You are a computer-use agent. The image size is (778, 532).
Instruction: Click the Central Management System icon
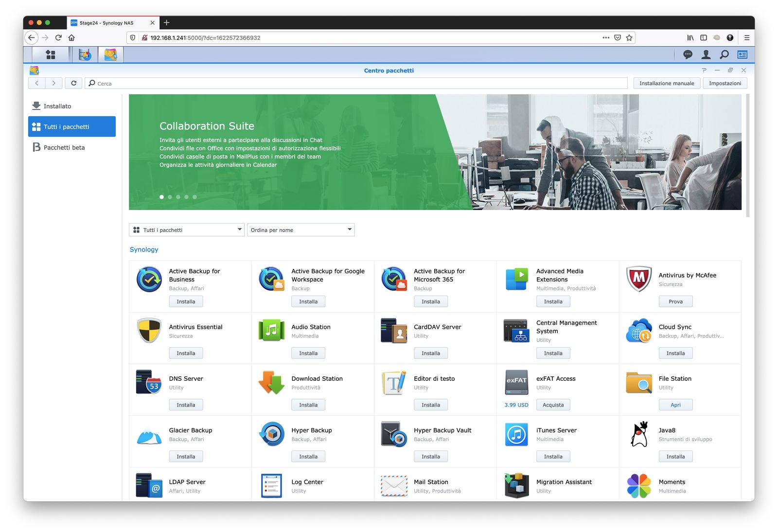tap(516, 331)
